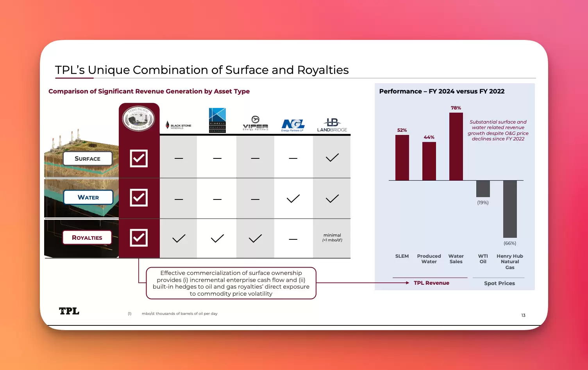Screen dimensions: 588x370
Task: Click the 'Henry Hub Natural Gas' axis label
Action: pos(510,262)
